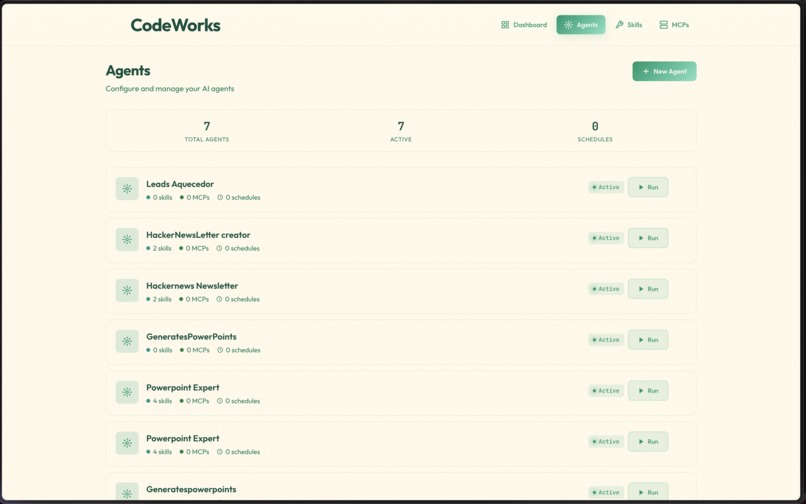Click the Active count stat

tap(401, 131)
